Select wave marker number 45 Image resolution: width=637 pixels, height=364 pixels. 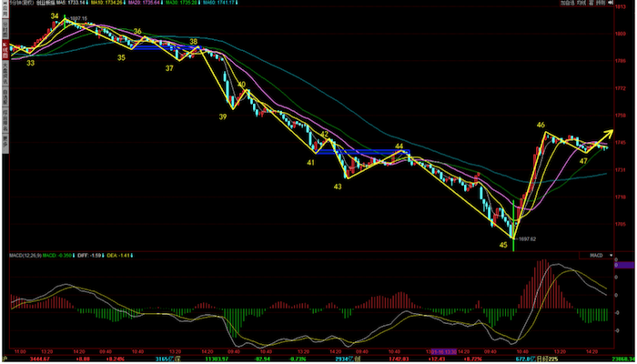point(502,243)
